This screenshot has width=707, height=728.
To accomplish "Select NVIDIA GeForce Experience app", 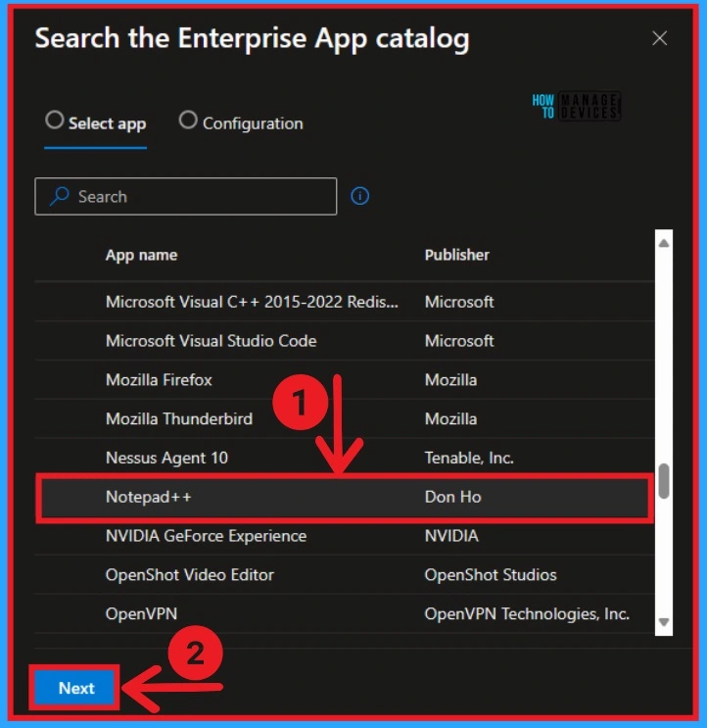I will point(345,536).
